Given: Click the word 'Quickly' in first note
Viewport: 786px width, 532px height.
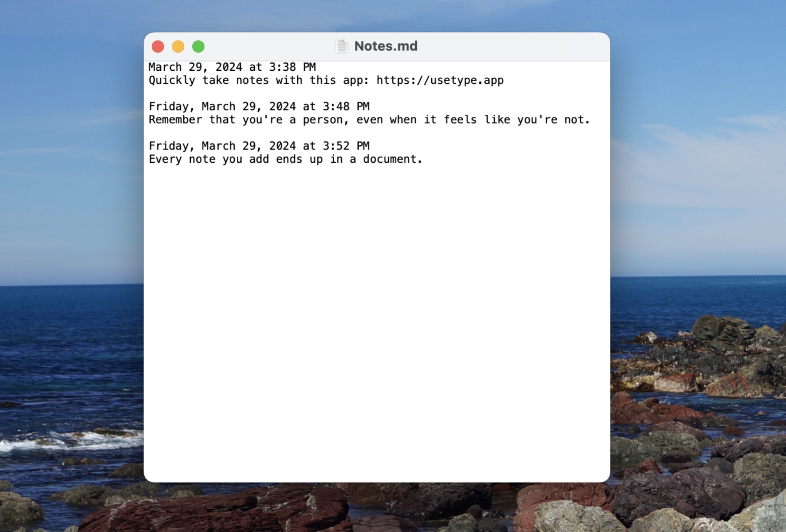Looking at the screenshot, I should [172, 81].
